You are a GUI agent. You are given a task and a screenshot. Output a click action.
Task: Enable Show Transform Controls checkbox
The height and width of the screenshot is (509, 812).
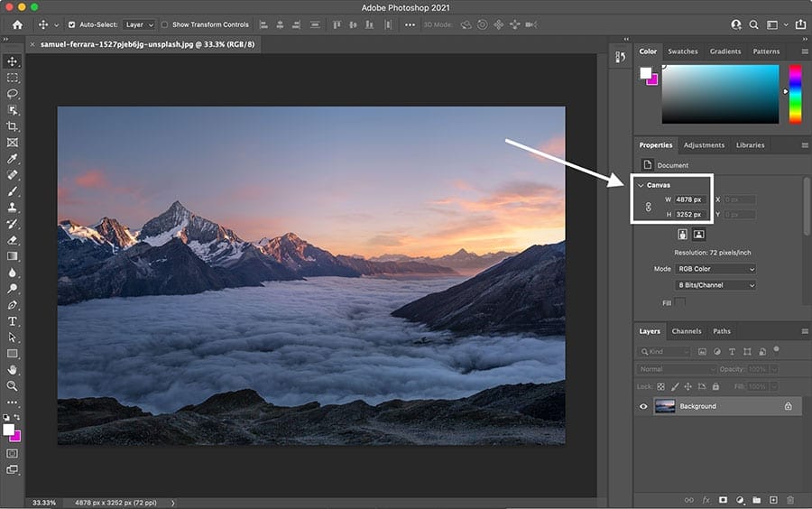165,24
